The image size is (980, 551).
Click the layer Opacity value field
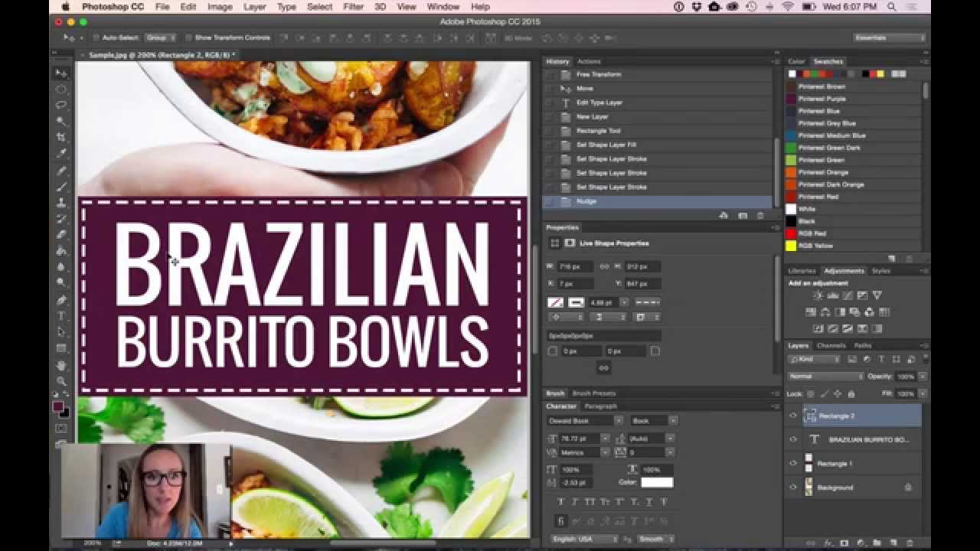point(906,377)
